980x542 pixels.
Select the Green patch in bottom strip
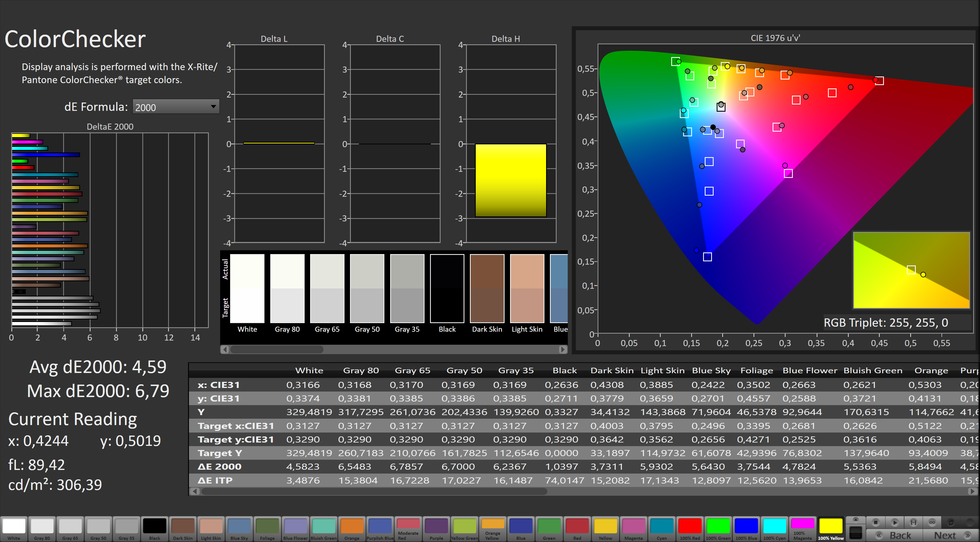coord(549,529)
